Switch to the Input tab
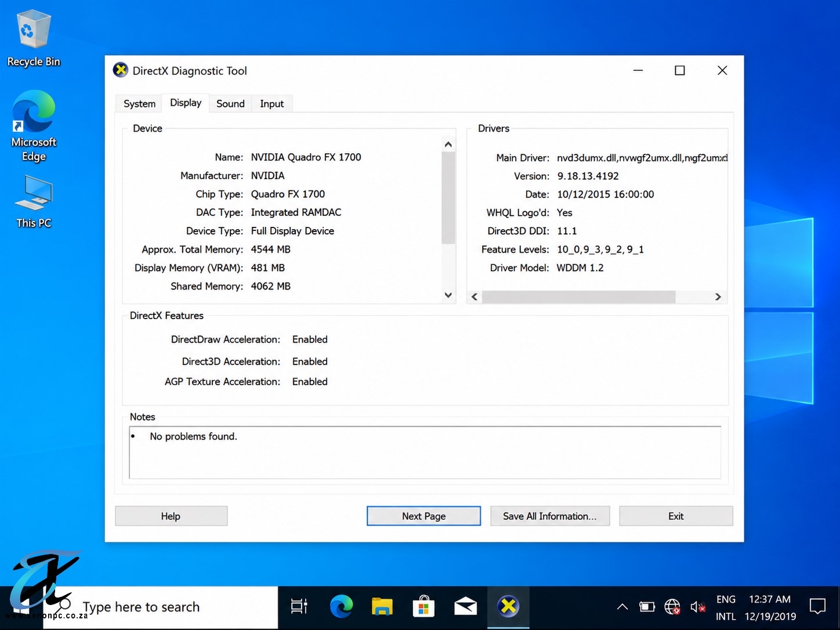 (271, 103)
